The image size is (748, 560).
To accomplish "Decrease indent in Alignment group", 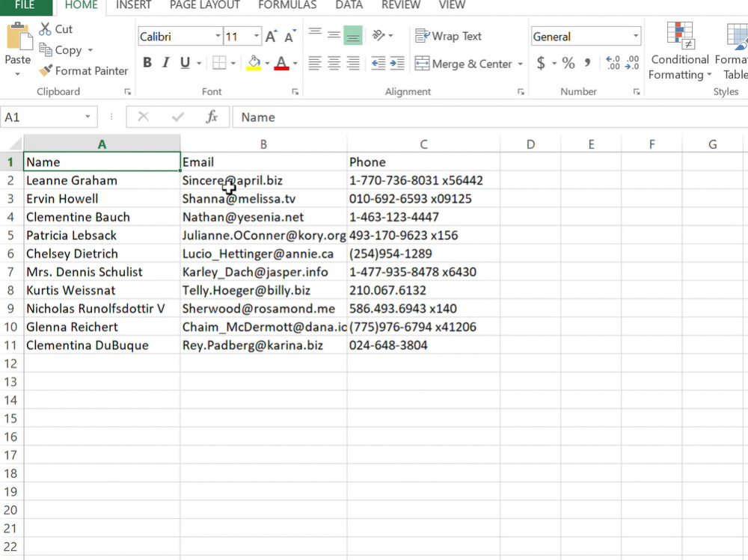I will [378, 63].
